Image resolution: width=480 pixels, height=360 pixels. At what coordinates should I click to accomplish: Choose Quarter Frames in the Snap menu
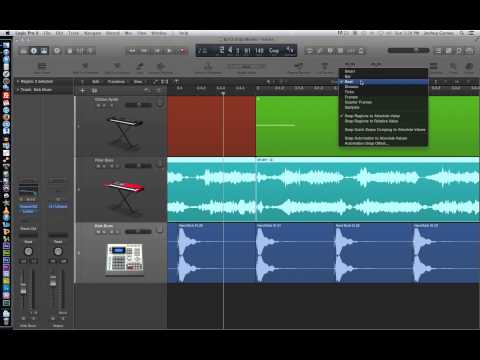pyautogui.click(x=383, y=102)
